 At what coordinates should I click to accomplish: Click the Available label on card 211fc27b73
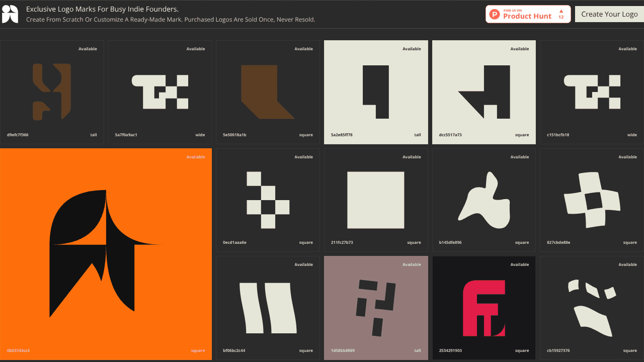tap(412, 157)
